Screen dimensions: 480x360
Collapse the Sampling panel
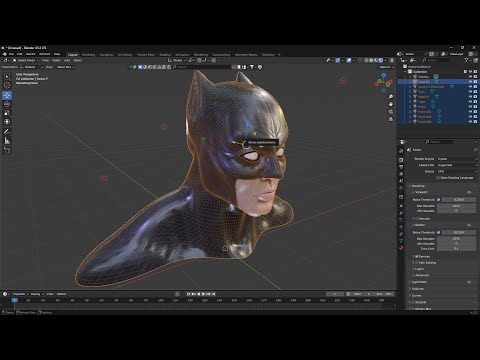(418, 186)
